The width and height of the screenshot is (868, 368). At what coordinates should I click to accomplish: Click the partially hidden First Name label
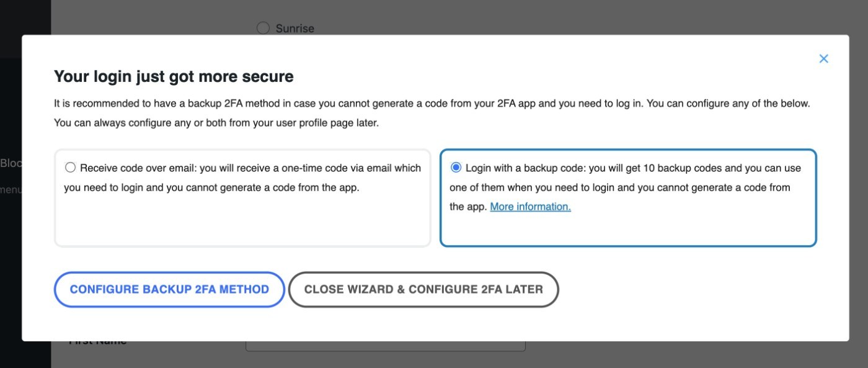click(x=97, y=342)
